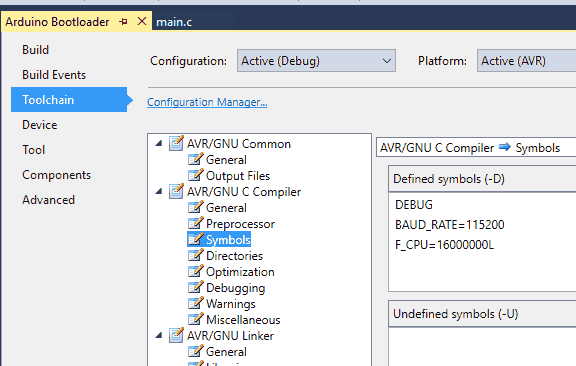Click the AVR/GNU C Compiler category icon
The image size is (576, 366).
point(176,191)
